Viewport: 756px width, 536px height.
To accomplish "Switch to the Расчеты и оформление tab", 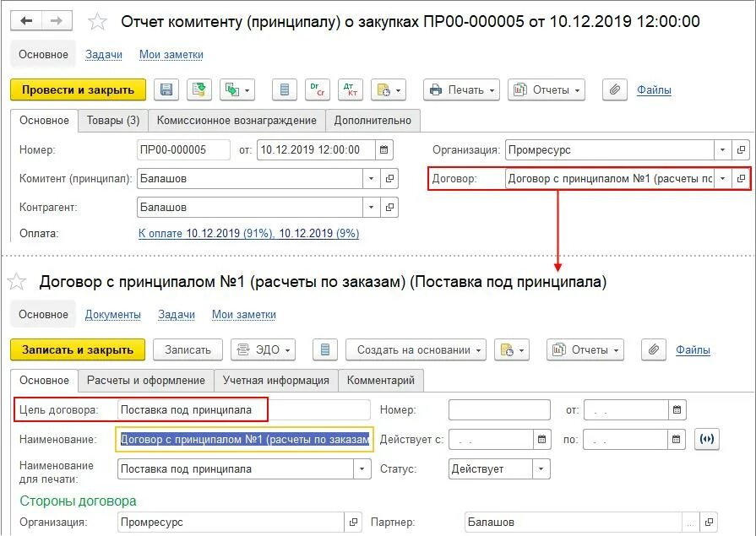I will [x=146, y=381].
